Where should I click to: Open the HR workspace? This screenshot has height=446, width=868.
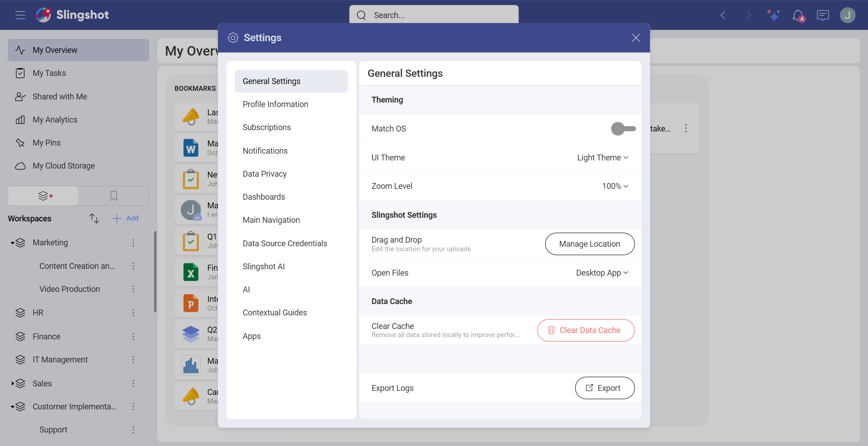click(38, 313)
